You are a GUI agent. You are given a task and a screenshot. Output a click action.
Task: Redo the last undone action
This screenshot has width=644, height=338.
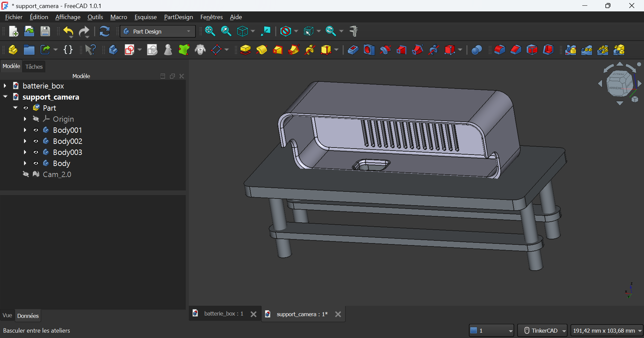84,32
